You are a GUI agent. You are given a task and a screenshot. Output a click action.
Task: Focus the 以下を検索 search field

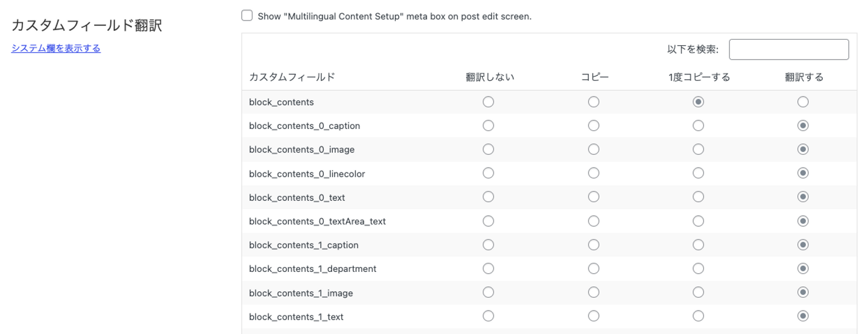click(x=788, y=49)
